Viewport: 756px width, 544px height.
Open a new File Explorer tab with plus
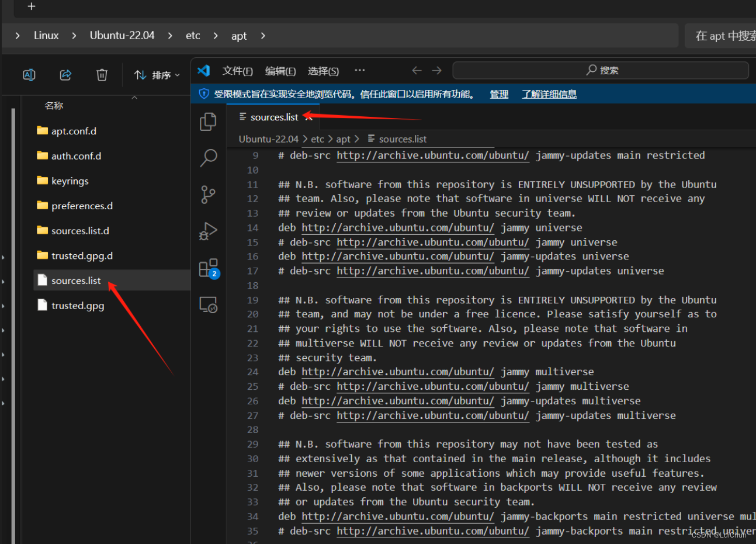(x=32, y=6)
